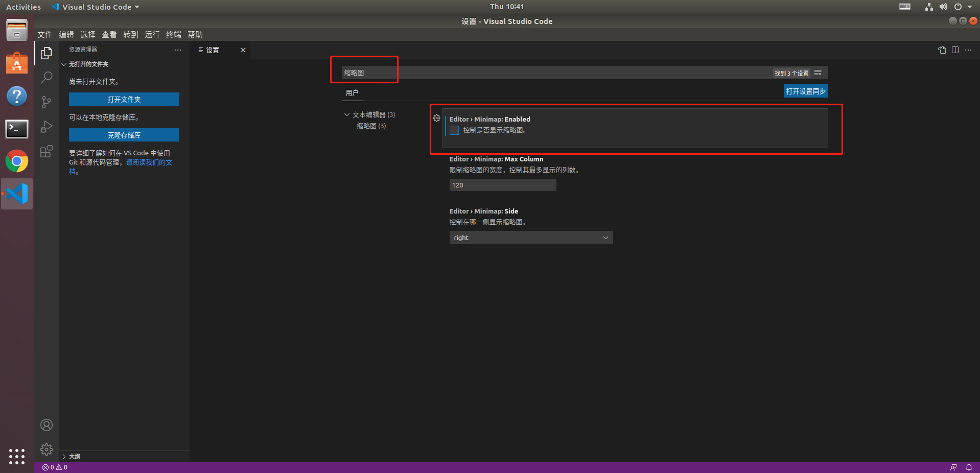Open Help app from dock
Screen dimensions: 980x473
pos(17,96)
